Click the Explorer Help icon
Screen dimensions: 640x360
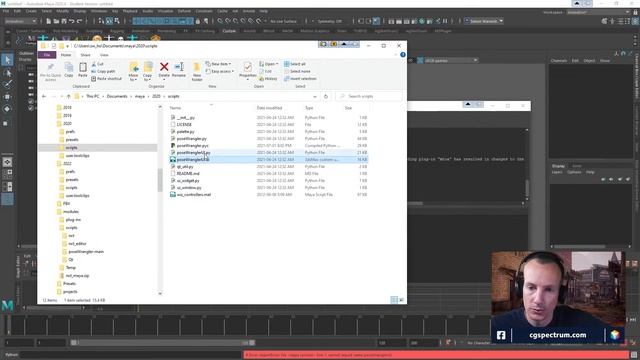402,55
